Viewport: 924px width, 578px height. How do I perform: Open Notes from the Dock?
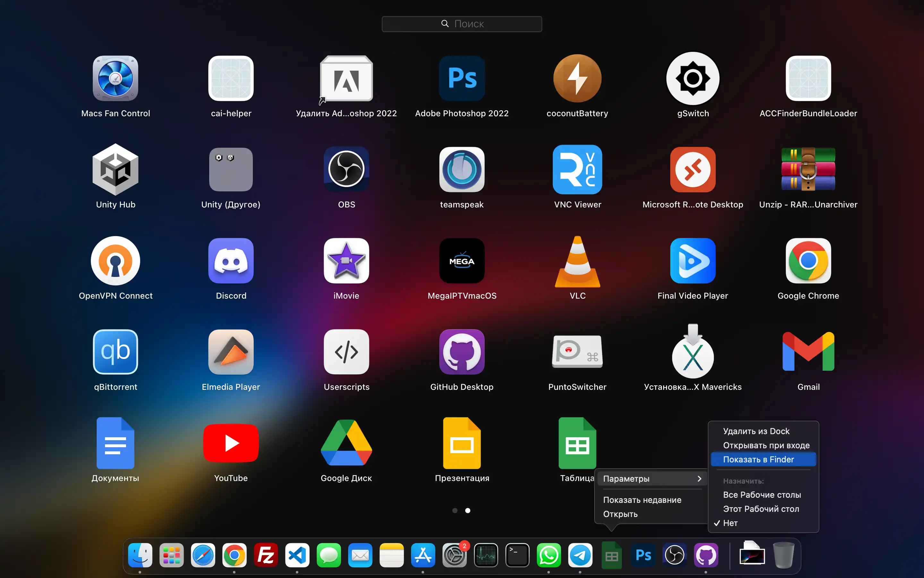pos(391,555)
